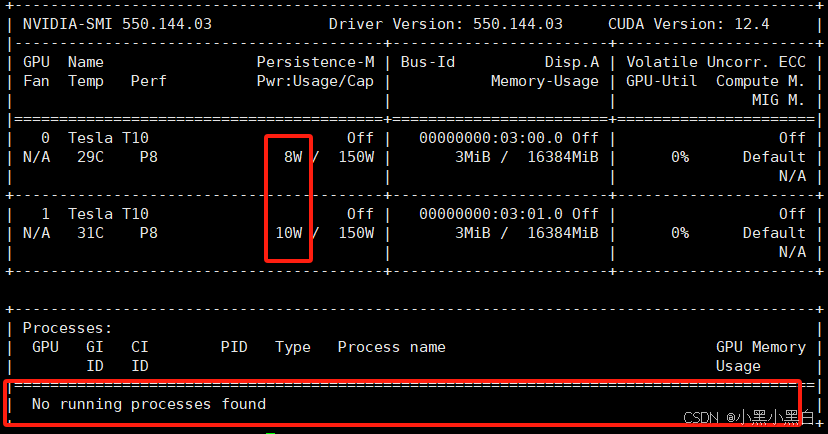Click the Disp.A column header
Screen dimensions: 828x434
[x=572, y=63]
